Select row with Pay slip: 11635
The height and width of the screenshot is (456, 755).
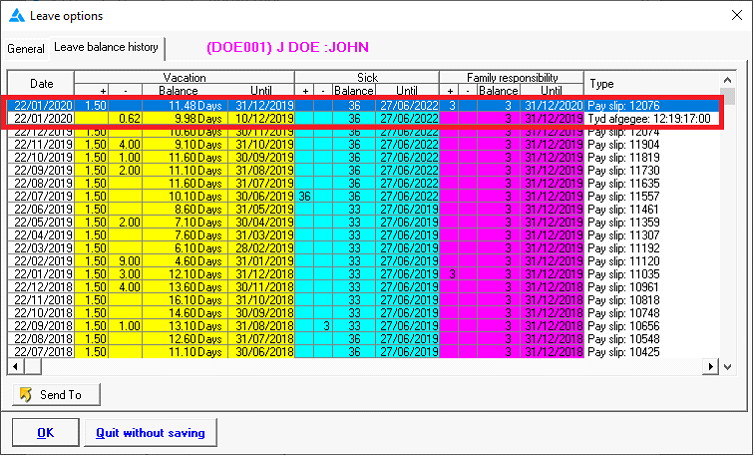point(364,183)
